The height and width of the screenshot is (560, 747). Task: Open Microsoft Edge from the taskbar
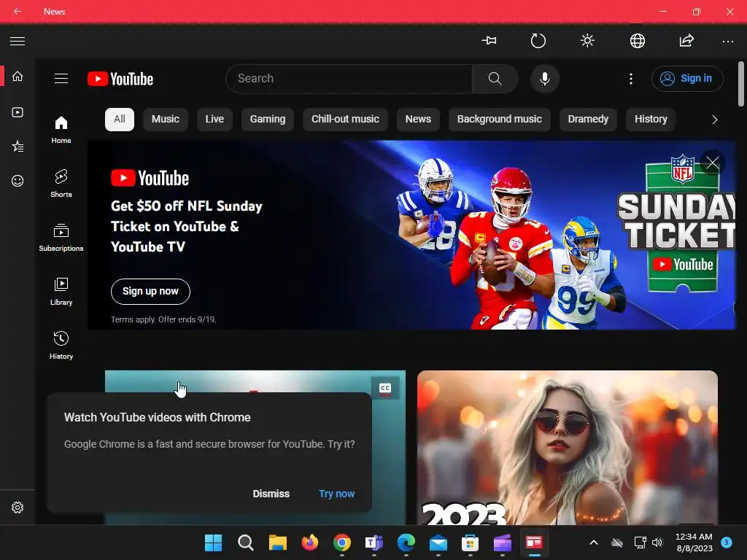pyautogui.click(x=406, y=542)
